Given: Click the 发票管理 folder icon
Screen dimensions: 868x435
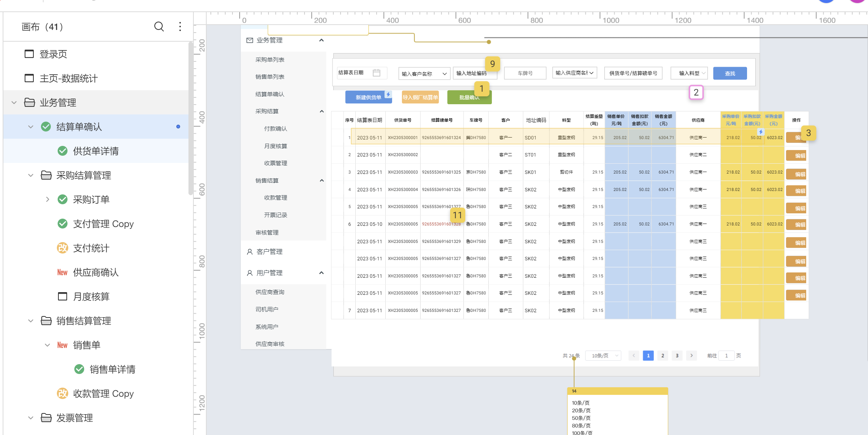Looking at the screenshot, I should tap(46, 418).
